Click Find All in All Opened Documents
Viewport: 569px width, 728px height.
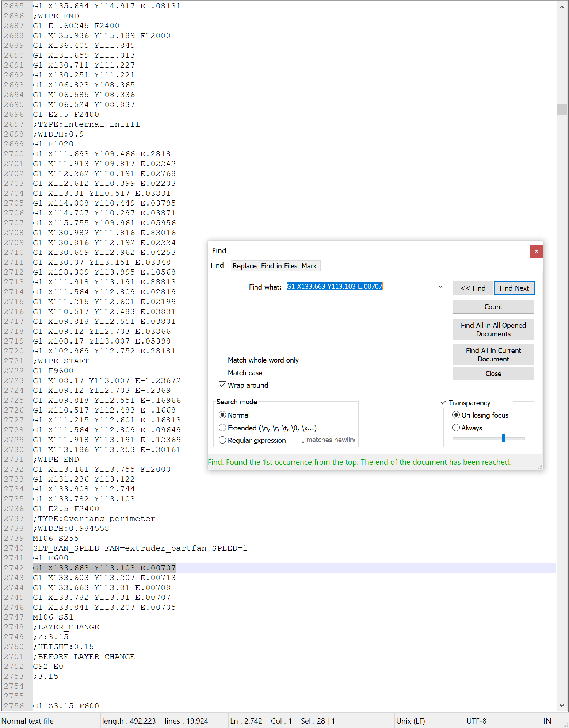[x=493, y=329]
